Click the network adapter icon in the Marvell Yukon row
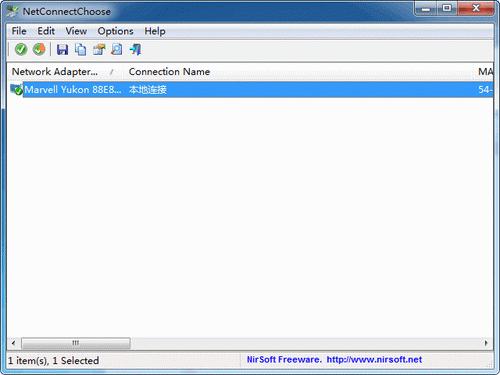The image size is (500, 375). (16, 89)
